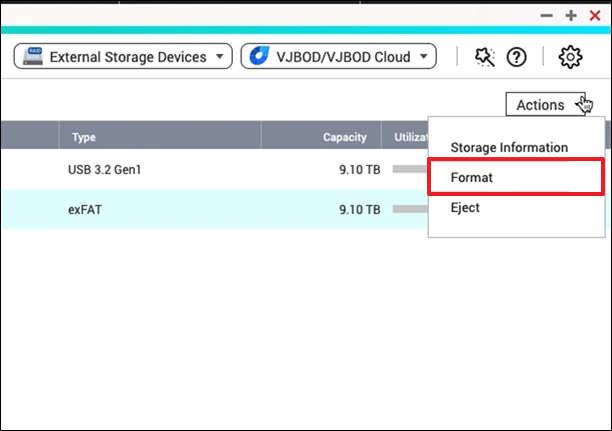Expand the VJBOD/VJBOD Cloud dropdown arrow

point(425,56)
